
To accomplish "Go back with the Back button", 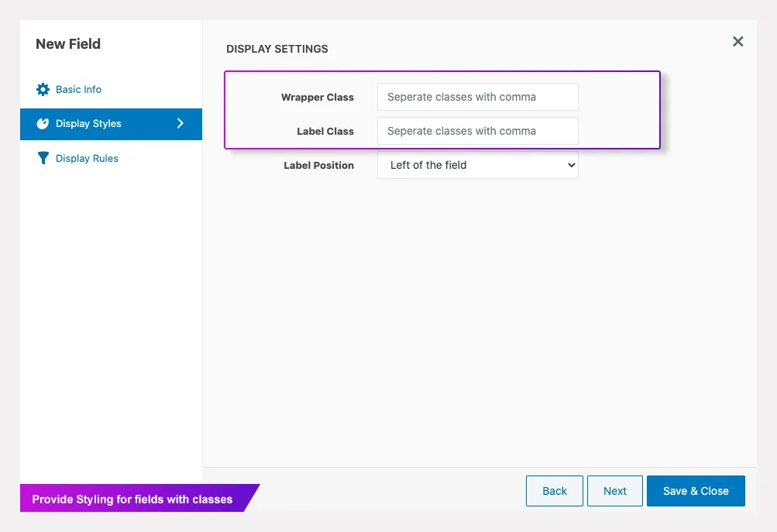I will (555, 491).
